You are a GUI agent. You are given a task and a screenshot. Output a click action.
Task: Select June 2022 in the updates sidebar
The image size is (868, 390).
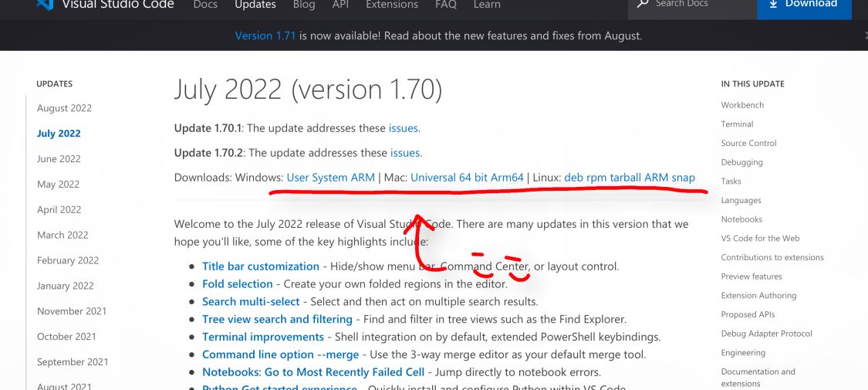[x=59, y=159]
